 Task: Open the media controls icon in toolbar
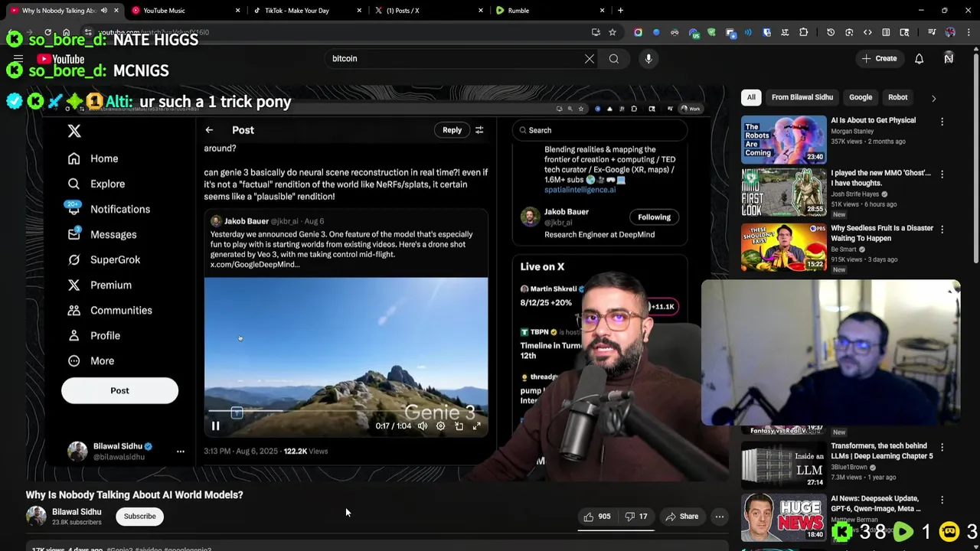[932, 32]
